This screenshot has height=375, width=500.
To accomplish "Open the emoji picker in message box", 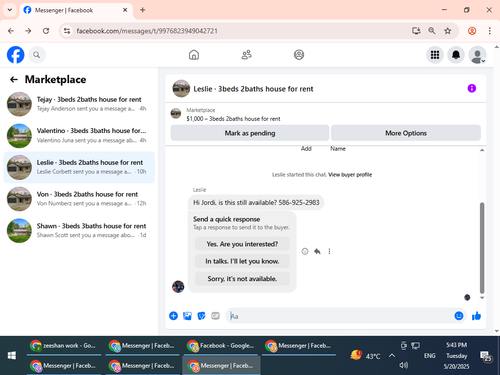I will (459, 316).
